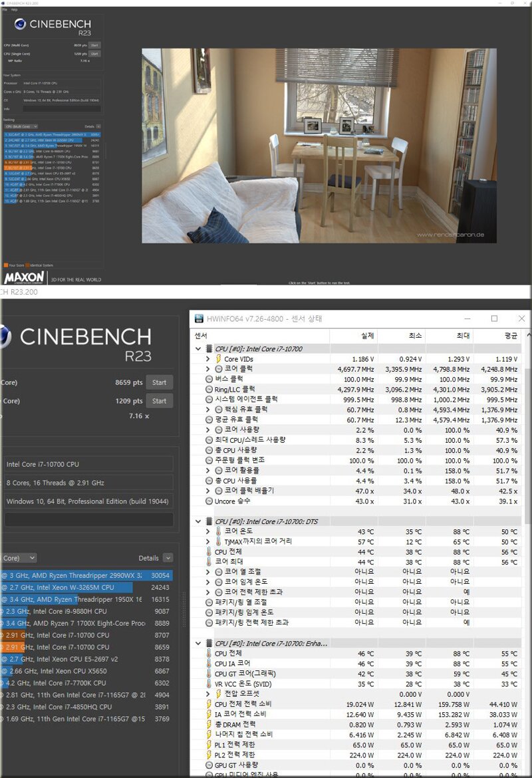Click the lightning icon beside 총 DRAM 전력
The image size is (532, 778).
209,724
